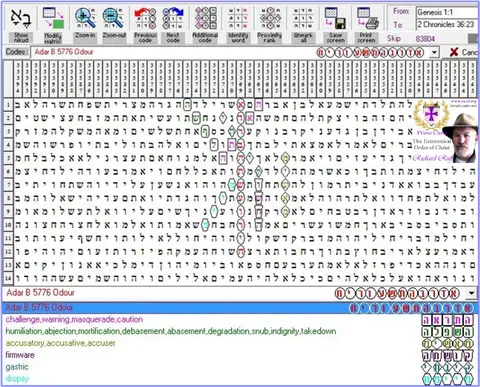The height and width of the screenshot is (387, 480).
Task: Click the row 10 header of the matrix
Action: (8, 225)
